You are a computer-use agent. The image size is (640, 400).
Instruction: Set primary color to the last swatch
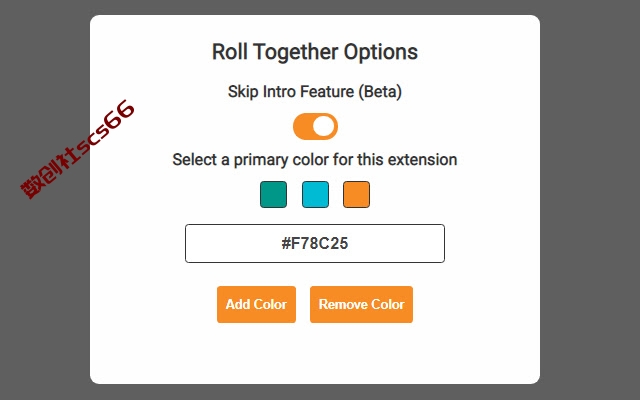[356, 195]
